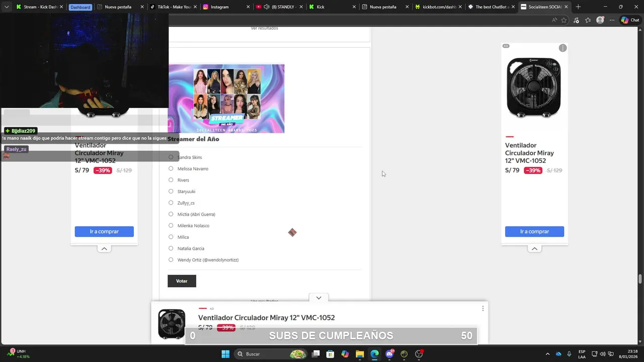Switch to the kickbot.com dashboard tab
644x362 pixels.
[x=439, y=7]
